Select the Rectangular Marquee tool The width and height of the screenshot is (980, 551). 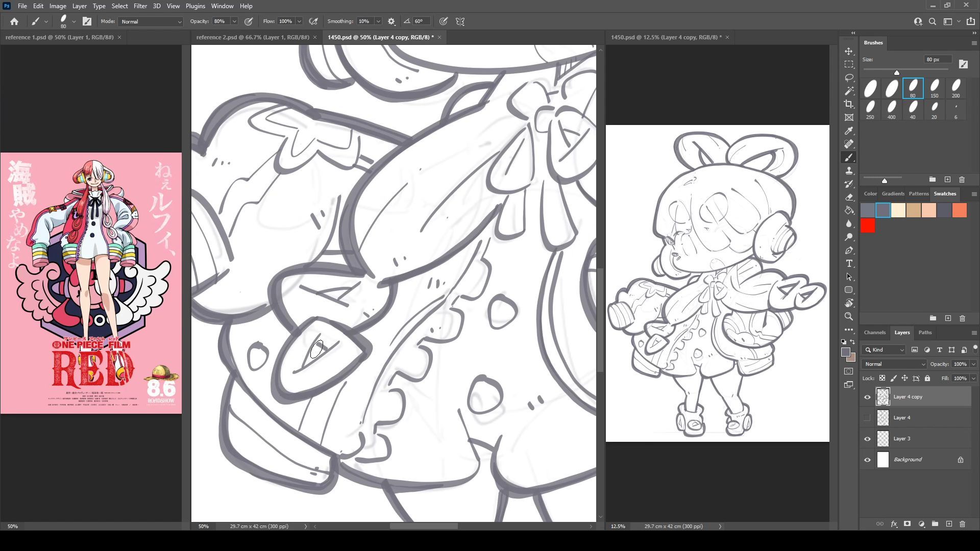coord(849,65)
